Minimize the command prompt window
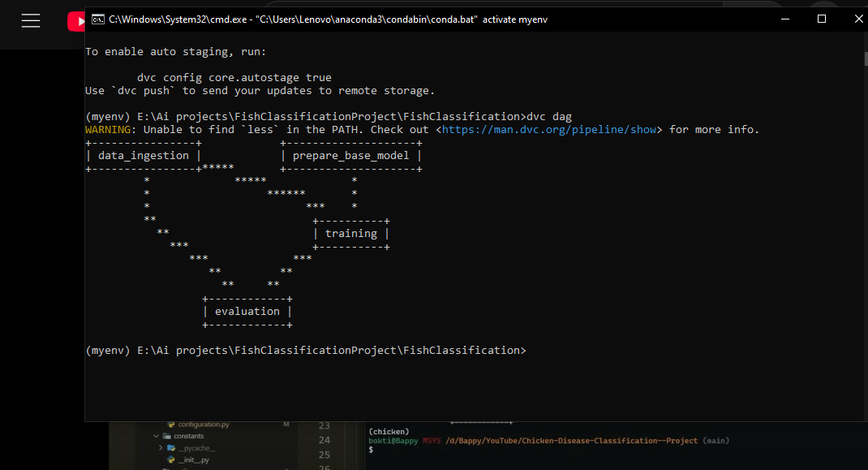Viewport: 868px width, 470px height. tap(784, 19)
